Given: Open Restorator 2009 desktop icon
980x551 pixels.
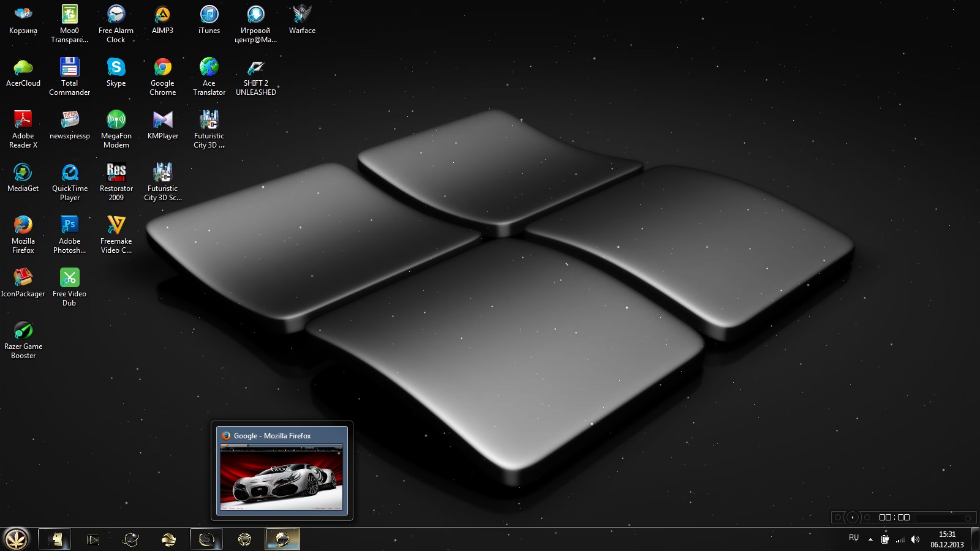Looking at the screenshot, I should click(x=116, y=182).
